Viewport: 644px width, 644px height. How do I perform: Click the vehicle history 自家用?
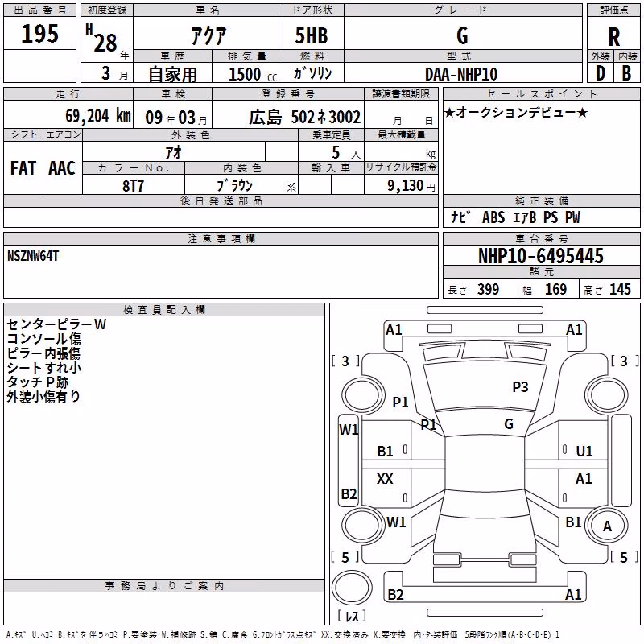pos(172,75)
